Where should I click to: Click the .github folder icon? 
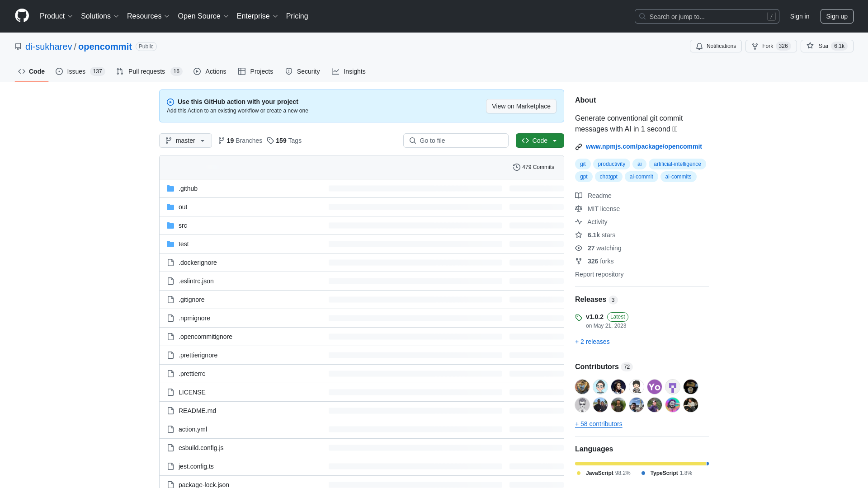click(x=170, y=188)
